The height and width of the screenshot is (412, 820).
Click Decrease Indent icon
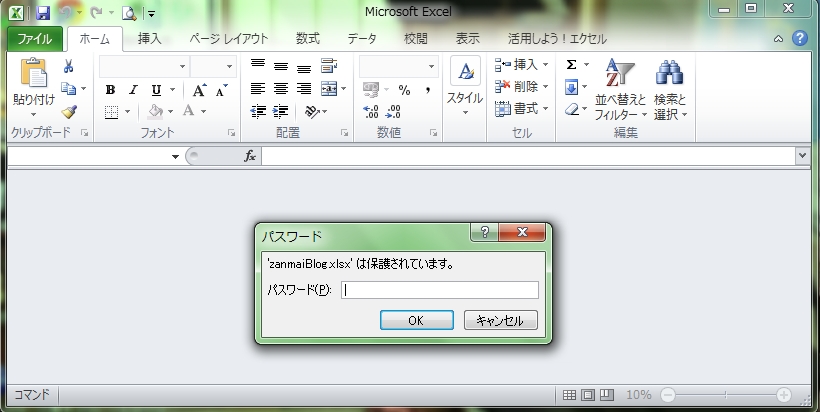(258, 111)
